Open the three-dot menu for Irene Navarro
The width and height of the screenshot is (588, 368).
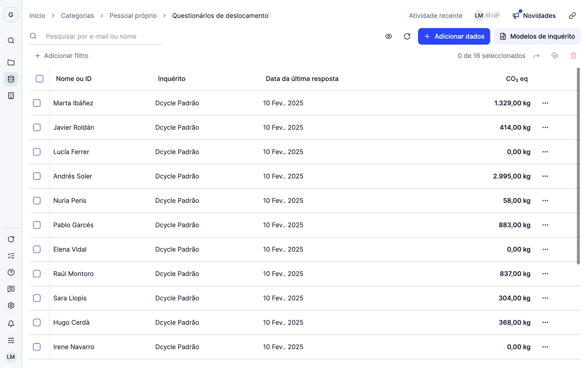pyautogui.click(x=545, y=347)
